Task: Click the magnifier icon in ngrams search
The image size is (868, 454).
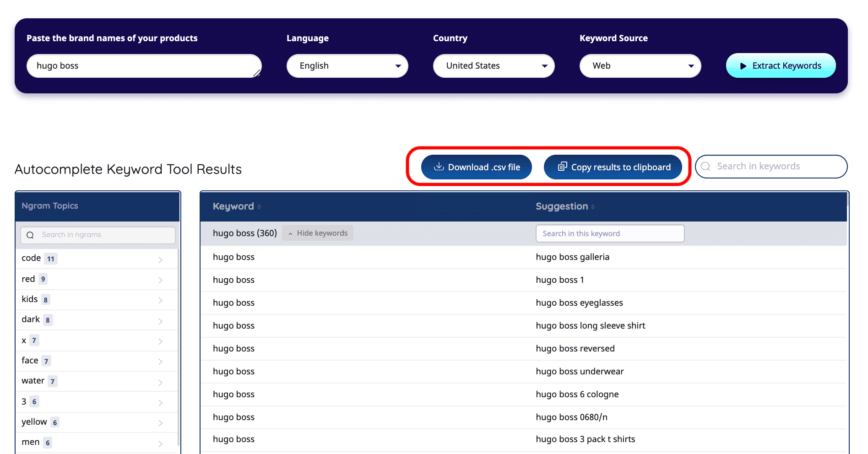Action: pyautogui.click(x=30, y=235)
